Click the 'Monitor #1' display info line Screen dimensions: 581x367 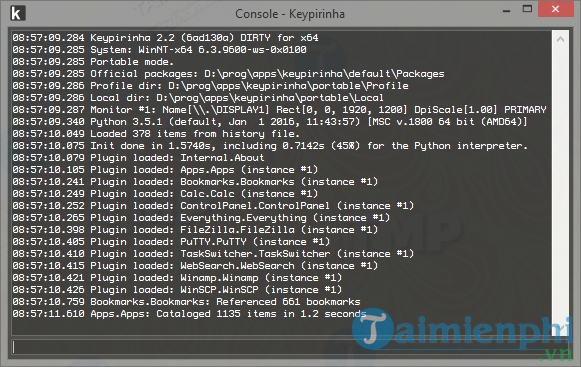pyautogui.click(x=279, y=110)
